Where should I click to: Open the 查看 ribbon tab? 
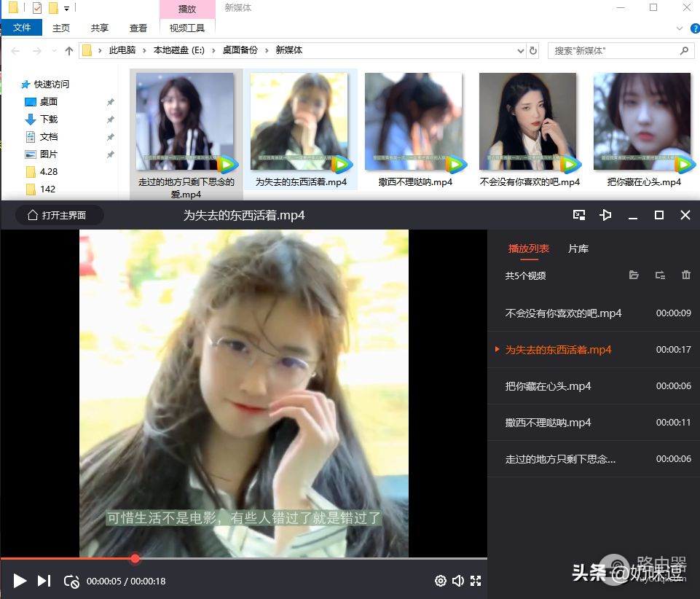click(x=138, y=28)
